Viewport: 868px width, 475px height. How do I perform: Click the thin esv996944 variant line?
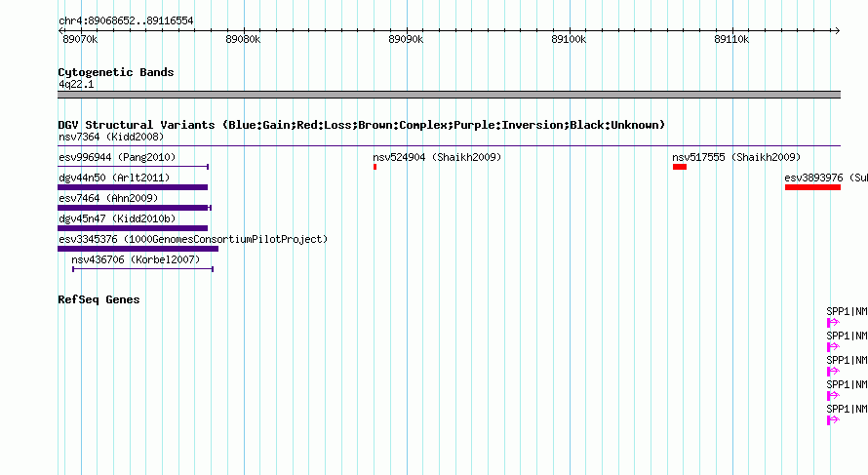tap(134, 166)
